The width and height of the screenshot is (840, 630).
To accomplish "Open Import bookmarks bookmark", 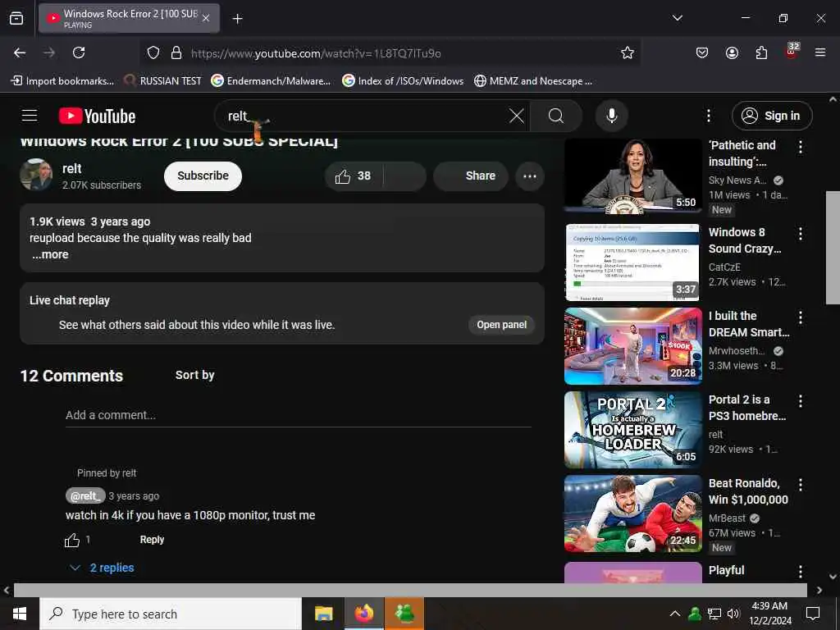I will 62,81.
